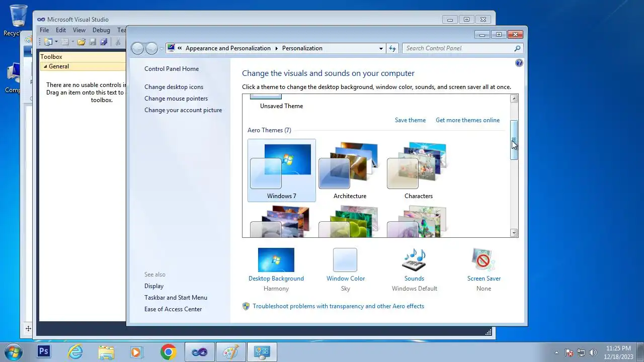The width and height of the screenshot is (644, 362).
Task: Open Display link under See also
Action: 154,286
